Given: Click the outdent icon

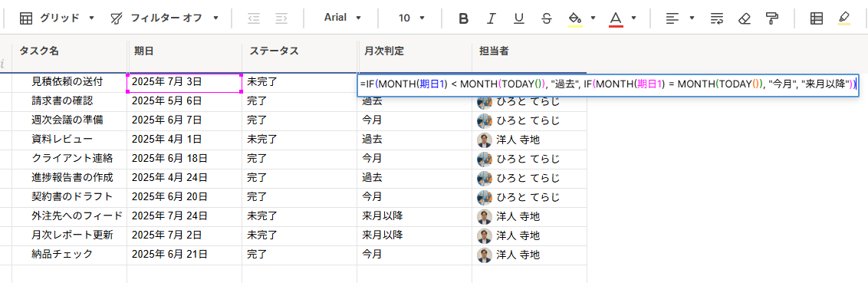Looking at the screenshot, I should [254, 18].
